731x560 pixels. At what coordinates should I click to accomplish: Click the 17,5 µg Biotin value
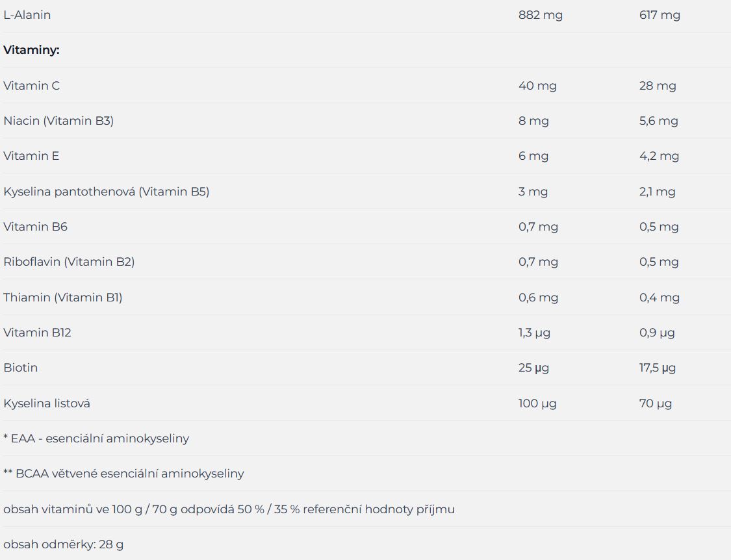tap(658, 368)
